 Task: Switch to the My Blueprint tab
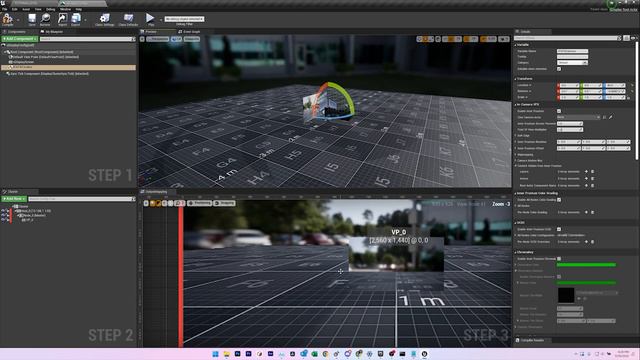[x=53, y=31]
